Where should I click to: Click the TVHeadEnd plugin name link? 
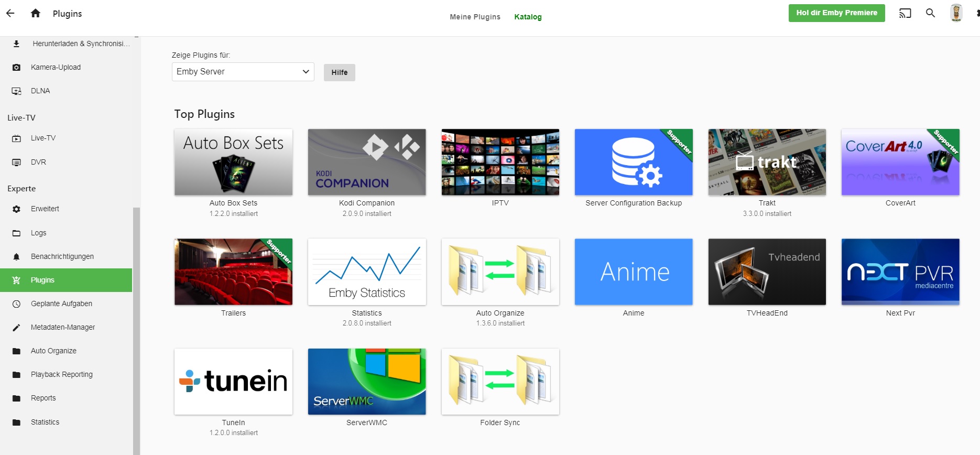tap(767, 313)
